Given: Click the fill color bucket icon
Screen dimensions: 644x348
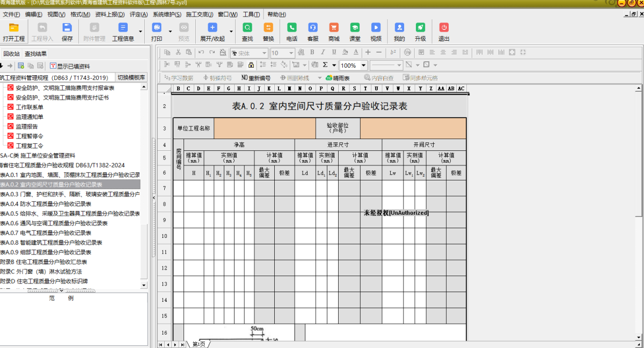Looking at the screenshot, I should 345,52.
